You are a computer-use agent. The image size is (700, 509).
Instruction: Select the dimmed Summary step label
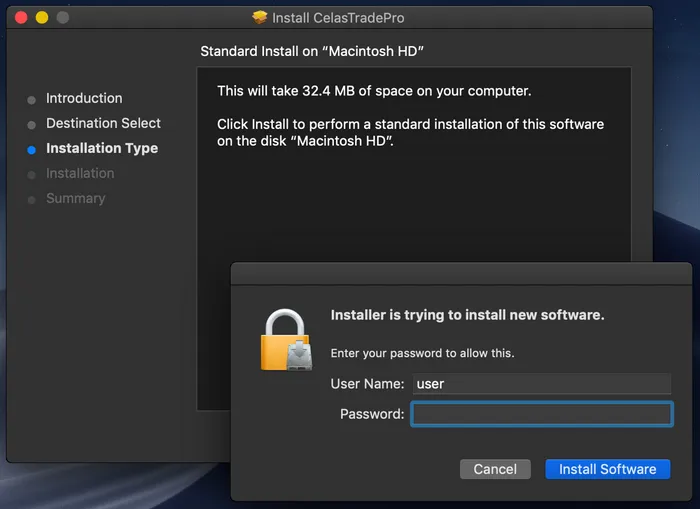tap(75, 198)
